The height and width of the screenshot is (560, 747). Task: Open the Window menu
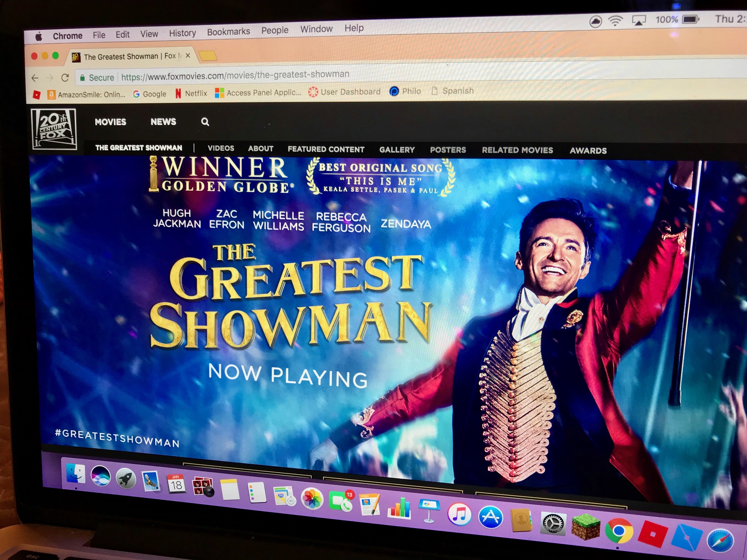point(316,29)
